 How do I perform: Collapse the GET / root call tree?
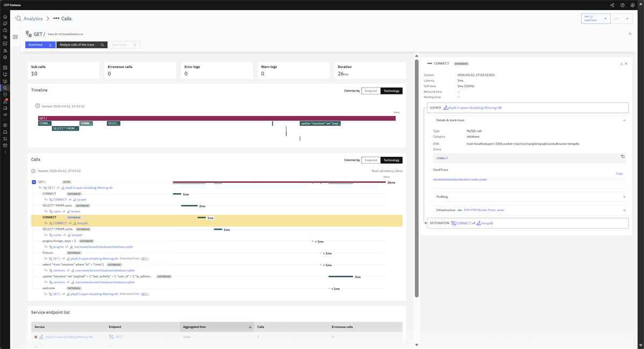[x=34, y=182]
